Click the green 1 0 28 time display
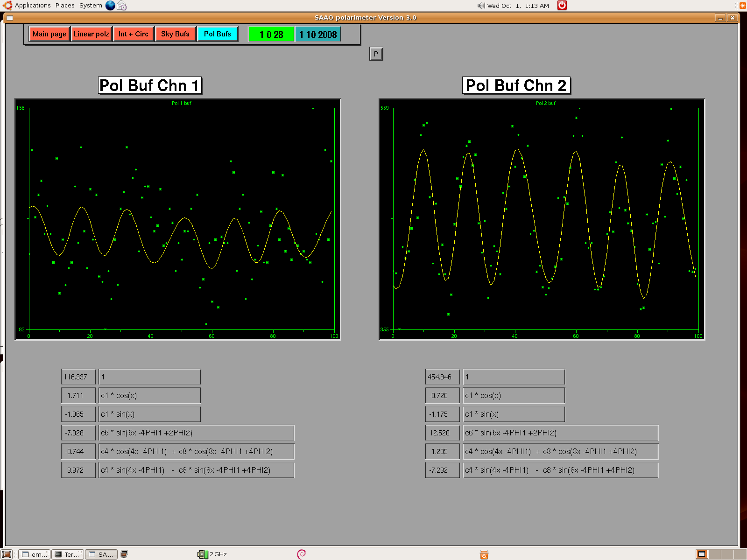This screenshot has height=560, width=747. coord(271,35)
